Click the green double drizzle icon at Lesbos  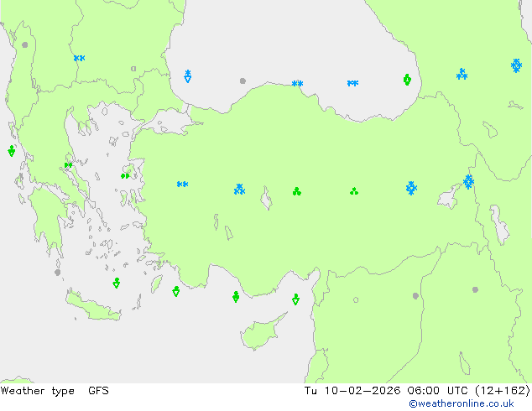click(125, 176)
